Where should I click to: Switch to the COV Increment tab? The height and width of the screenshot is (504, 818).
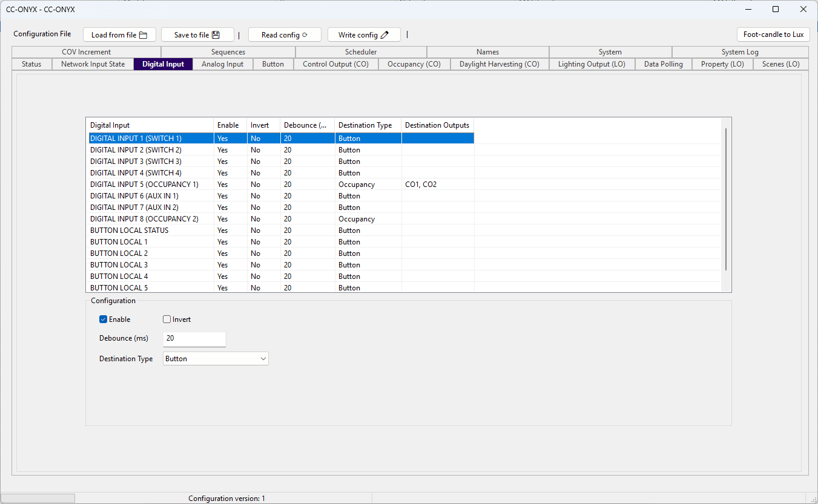point(86,52)
